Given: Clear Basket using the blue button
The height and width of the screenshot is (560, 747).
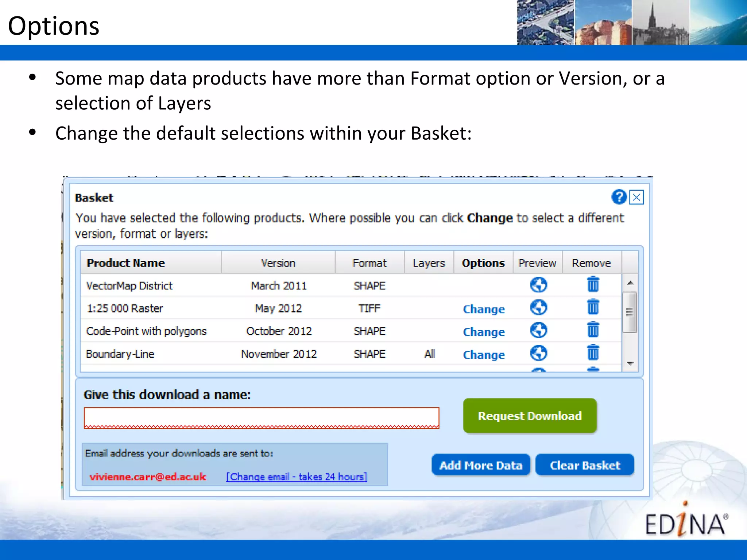Looking at the screenshot, I should (585, 465).
